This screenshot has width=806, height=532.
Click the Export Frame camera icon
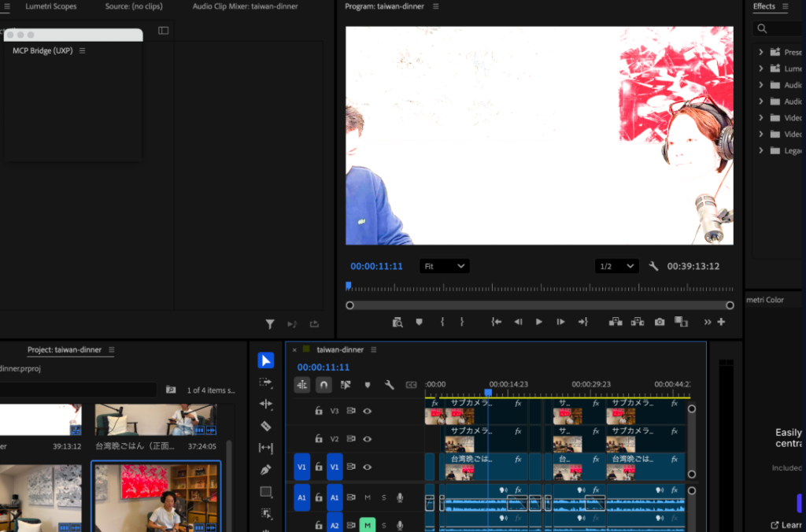click(x=660, y=322)
